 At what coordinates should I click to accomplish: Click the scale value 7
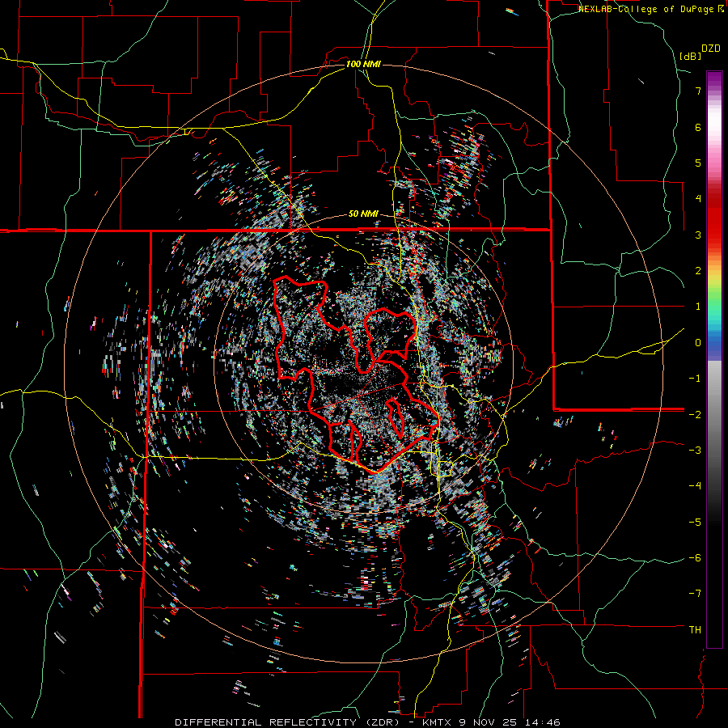[698, 91]
